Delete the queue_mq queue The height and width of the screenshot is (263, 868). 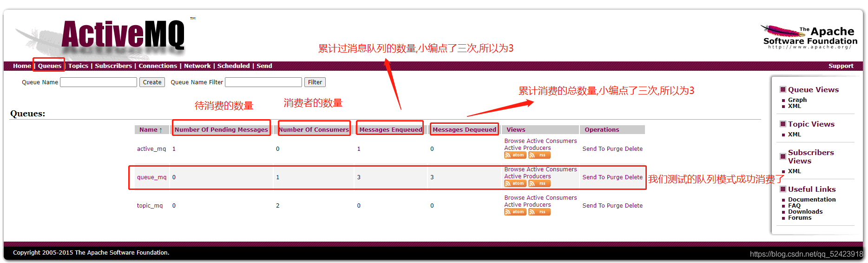(x=634, y=177)
